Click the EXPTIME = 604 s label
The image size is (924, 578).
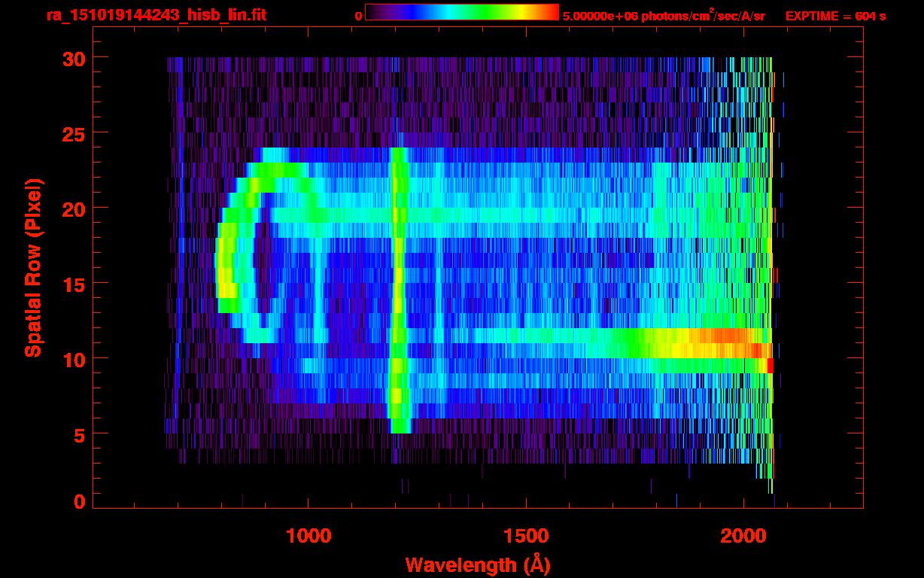coord(835,16)
